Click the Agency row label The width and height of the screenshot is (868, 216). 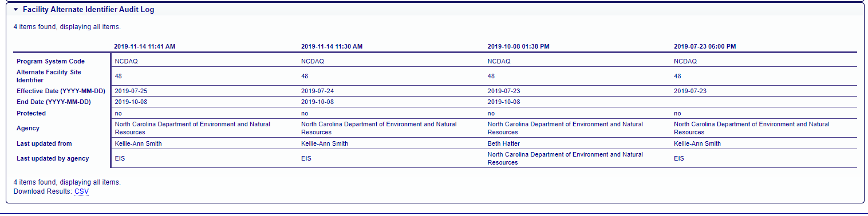(x=28, y=128)
